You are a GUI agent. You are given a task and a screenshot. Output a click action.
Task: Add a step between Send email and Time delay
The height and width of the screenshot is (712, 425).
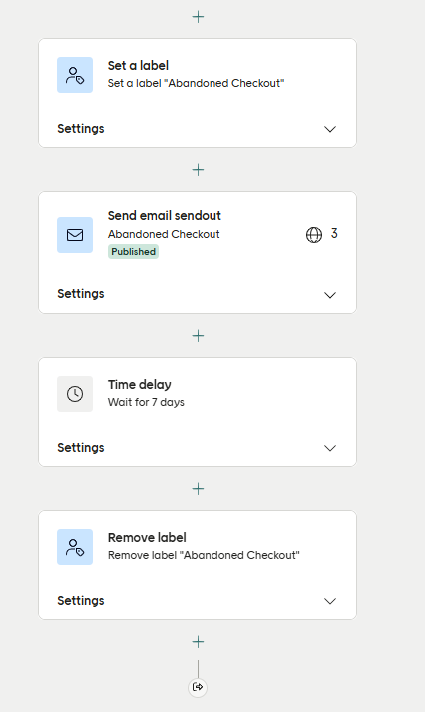click(198, 336)
